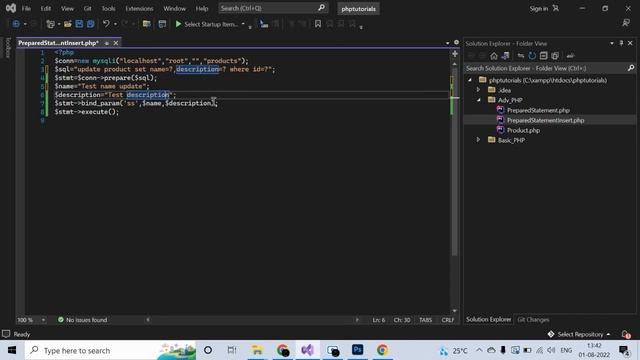Screen dimensions: 640x360
Task: Close the PreparedStatementInsert.php editor tab
Action: [x=116, y=43]
